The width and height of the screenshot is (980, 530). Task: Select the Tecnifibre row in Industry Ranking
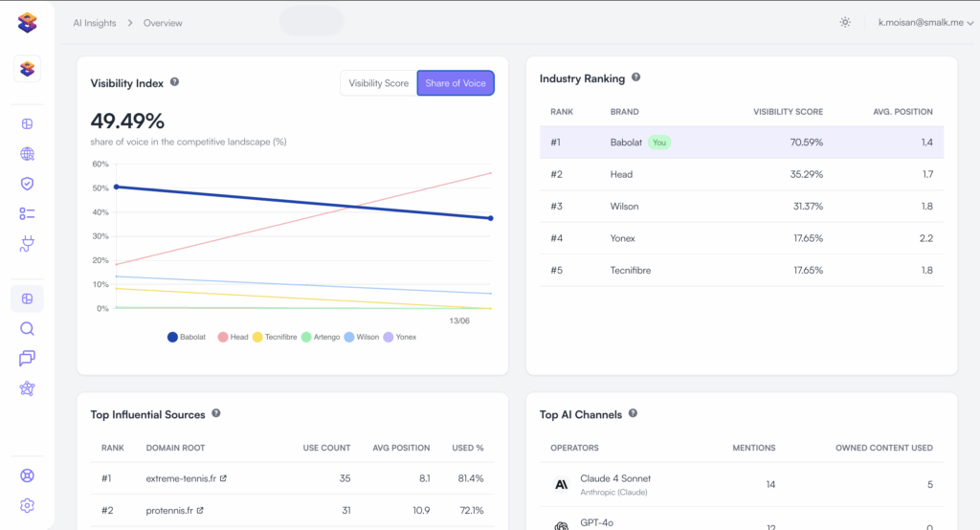pyautogui.click(x=742, y=270)
